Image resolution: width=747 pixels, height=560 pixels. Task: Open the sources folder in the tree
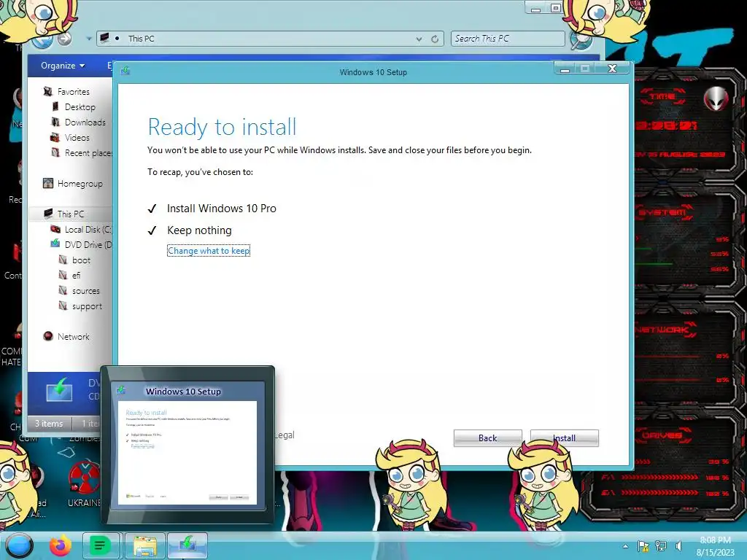coord(86,290)
